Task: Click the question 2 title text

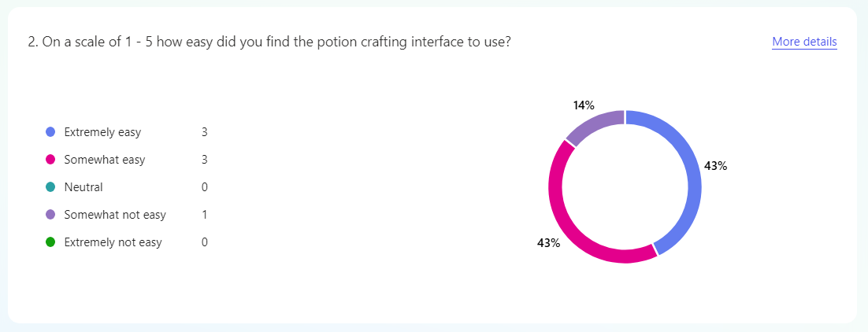Action: 269,42
